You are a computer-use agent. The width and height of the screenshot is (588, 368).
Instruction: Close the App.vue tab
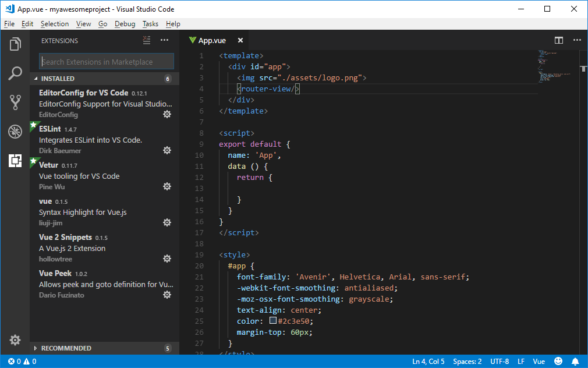240,40
